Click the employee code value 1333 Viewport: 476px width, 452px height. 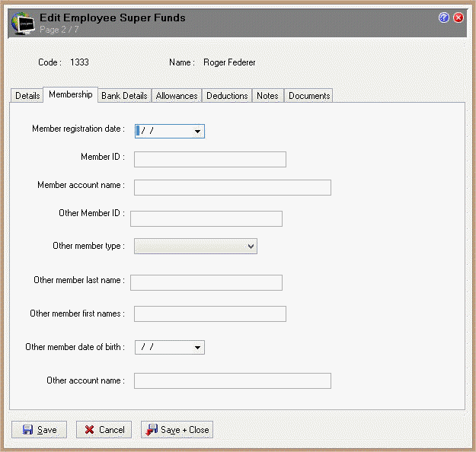pos(79,62)
